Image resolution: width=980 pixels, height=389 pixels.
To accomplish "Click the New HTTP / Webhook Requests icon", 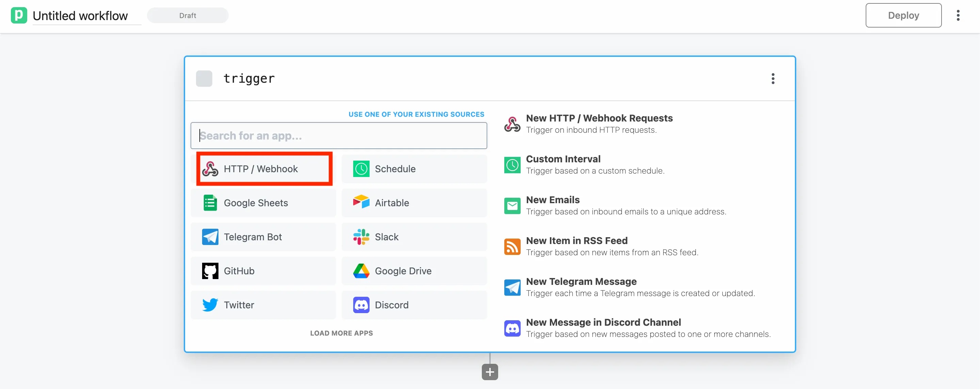I will [512, 124].
